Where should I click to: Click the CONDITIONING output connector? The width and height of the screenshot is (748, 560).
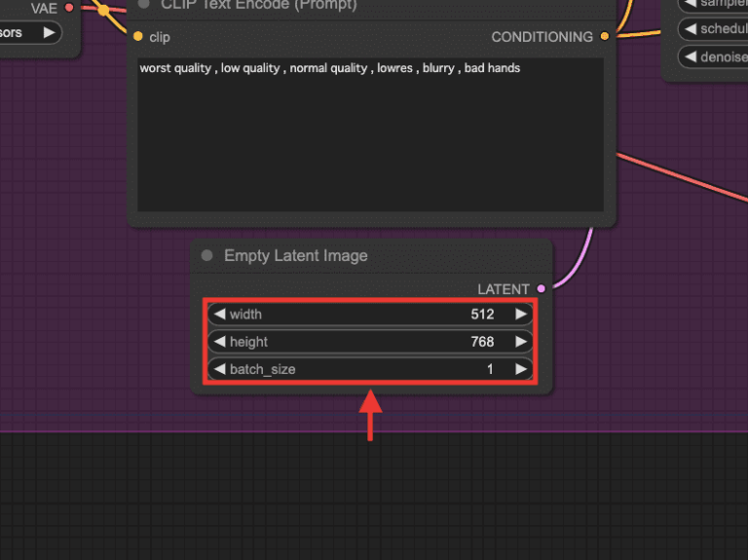[605, 36]
